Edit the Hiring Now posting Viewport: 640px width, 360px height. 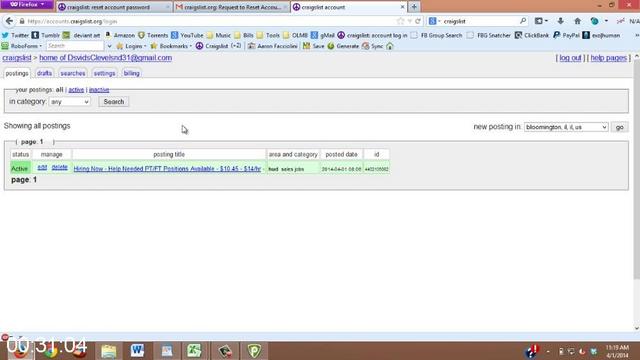pyautogui.click(x=42, y=167)
